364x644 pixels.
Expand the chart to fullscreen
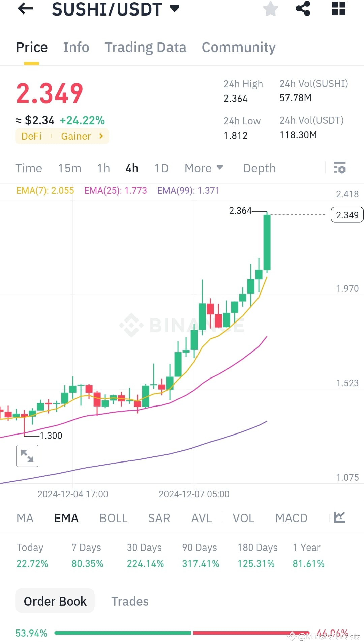click(x=27, y=456)
